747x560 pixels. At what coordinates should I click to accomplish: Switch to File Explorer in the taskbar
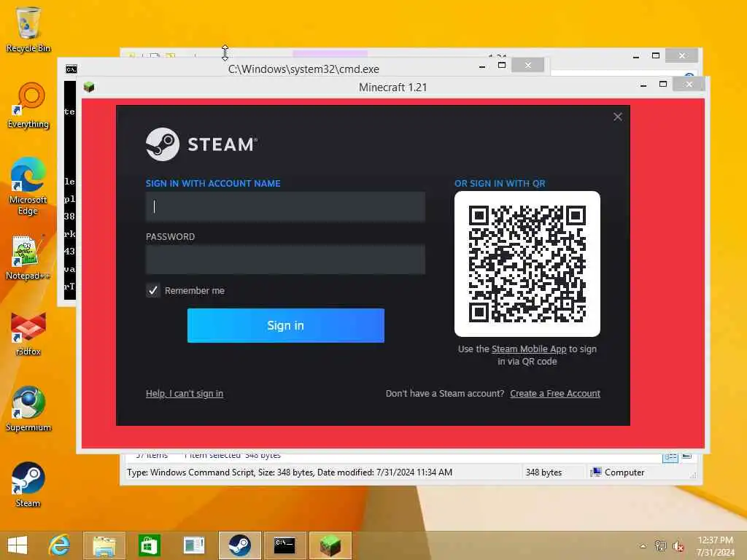[x=104, y=545]
